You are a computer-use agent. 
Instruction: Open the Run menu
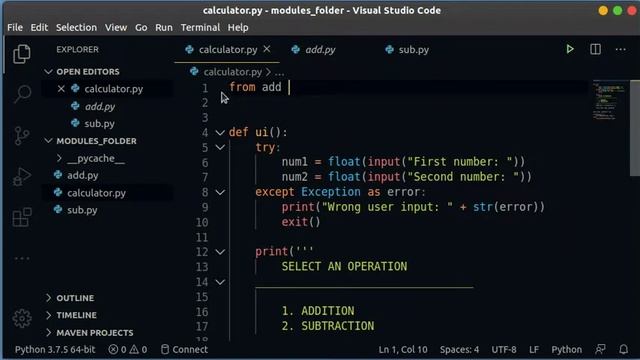pyautogui.click(x=164, y=27)
